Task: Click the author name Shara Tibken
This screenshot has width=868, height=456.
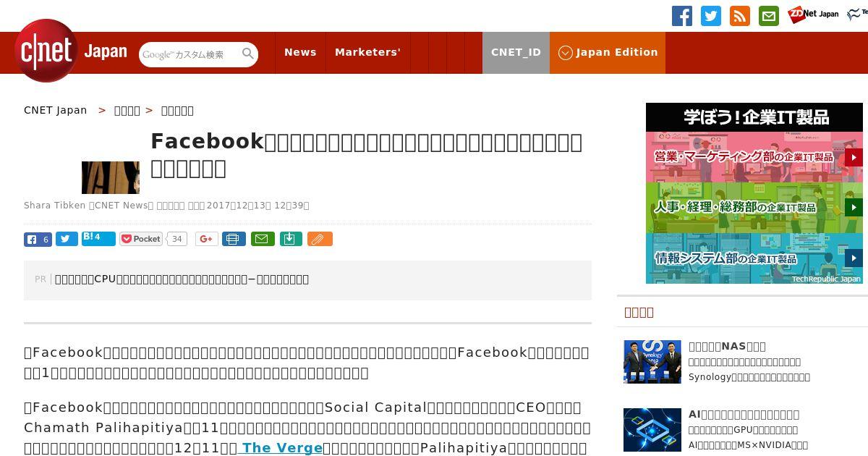Action: click(x=54, y=206)
